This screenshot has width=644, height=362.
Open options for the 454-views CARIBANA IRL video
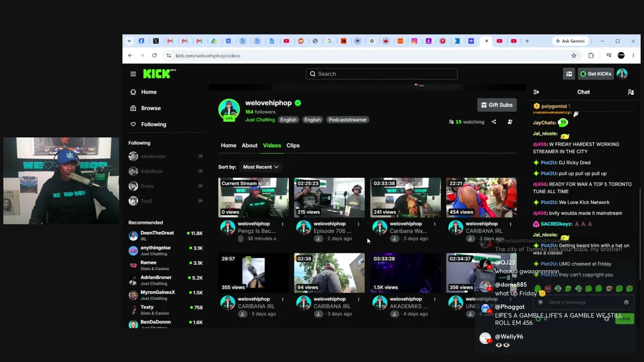coord(511,224)
